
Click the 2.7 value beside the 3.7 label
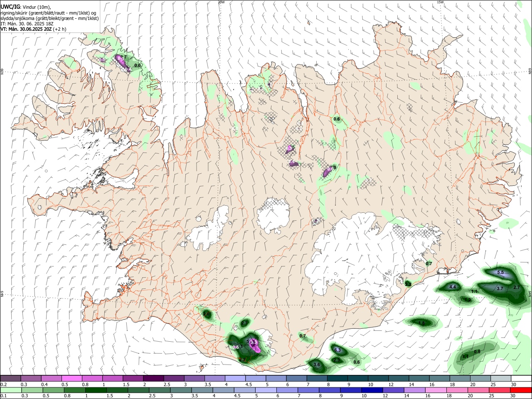[517, 287]
